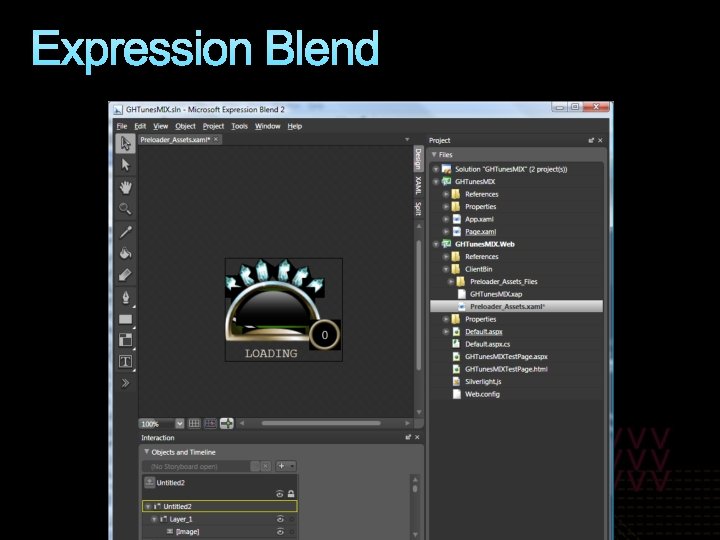This screenshot has width=720, height=540.
Task: Select the Zoom magnifier tool
Action: coord(125,209)
